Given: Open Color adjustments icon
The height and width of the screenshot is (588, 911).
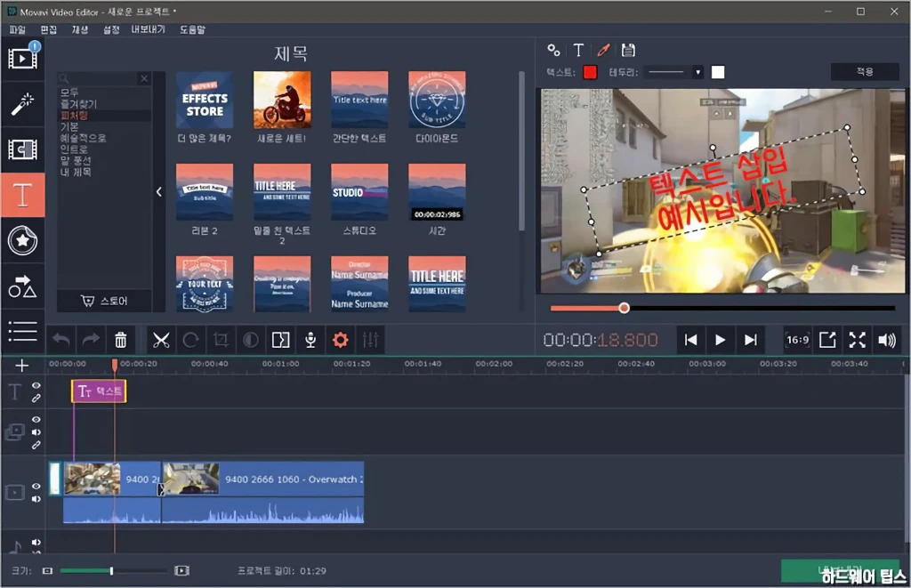Looking at the screenshot, I should (x=250, y=340).
